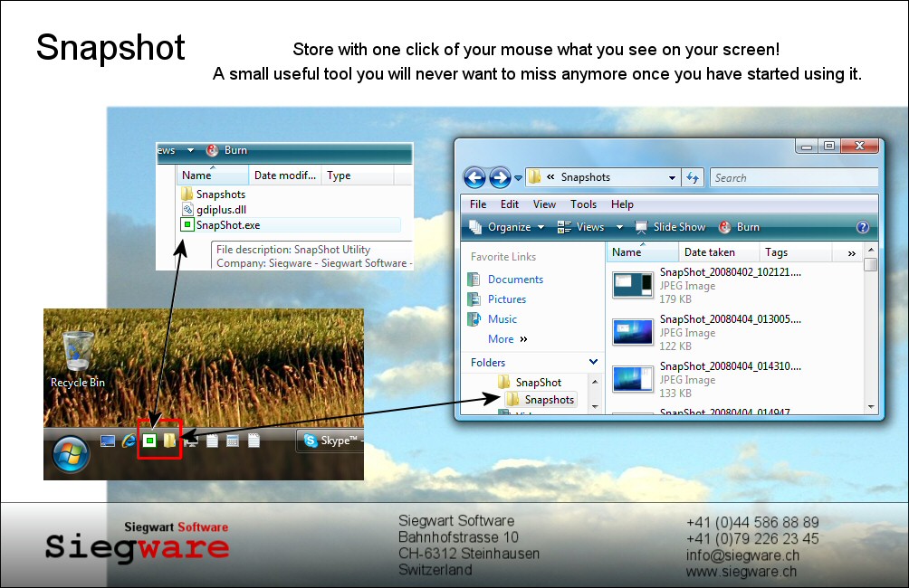The image size is (909, 588).
Task: Click the notepad icon beside the Skype button
Action: click(254, 441)
